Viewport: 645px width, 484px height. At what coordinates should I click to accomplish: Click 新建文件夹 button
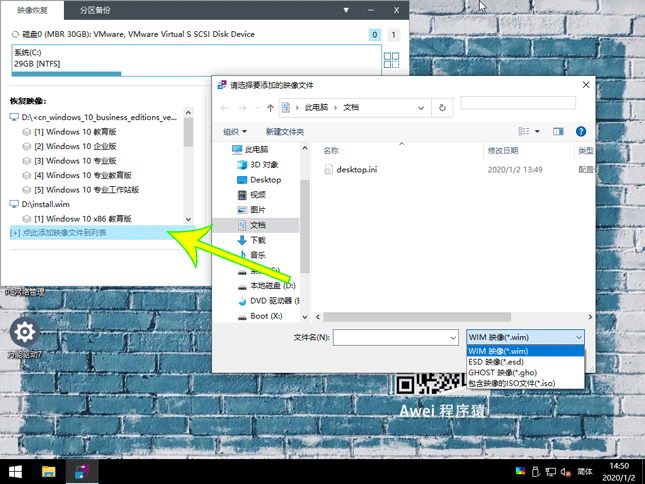tap(285, 132)
